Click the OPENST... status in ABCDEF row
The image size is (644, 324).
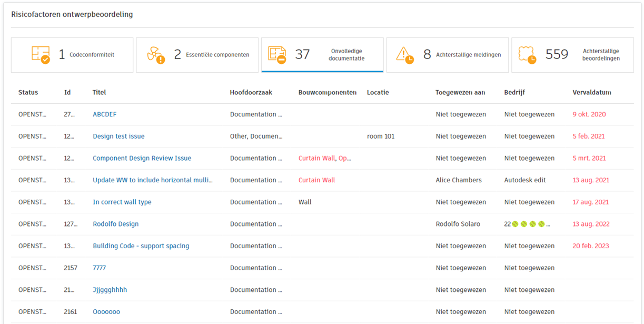point(33,114)
